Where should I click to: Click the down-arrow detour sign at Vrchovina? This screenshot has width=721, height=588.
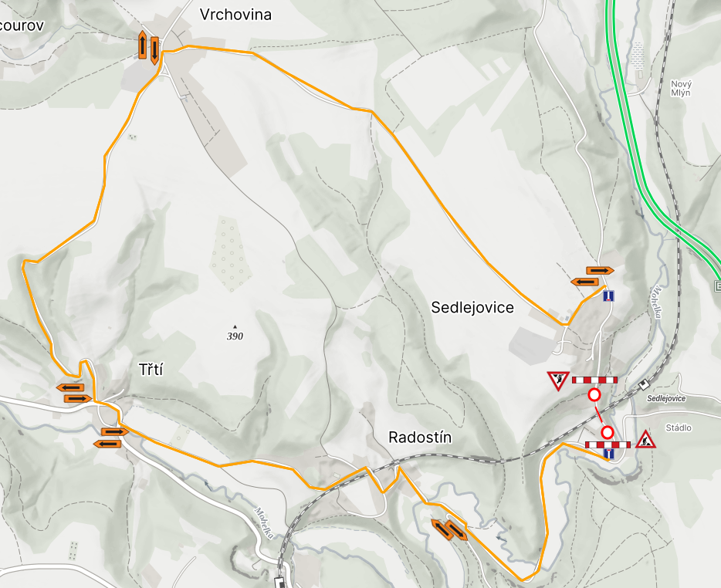click(x=154, y=50)
